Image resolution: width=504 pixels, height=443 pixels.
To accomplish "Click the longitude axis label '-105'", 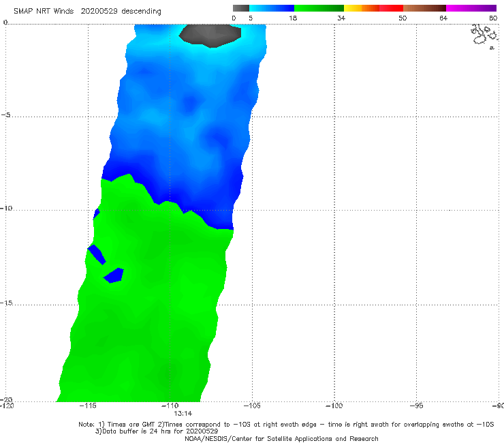I will [x=252, y=406].
